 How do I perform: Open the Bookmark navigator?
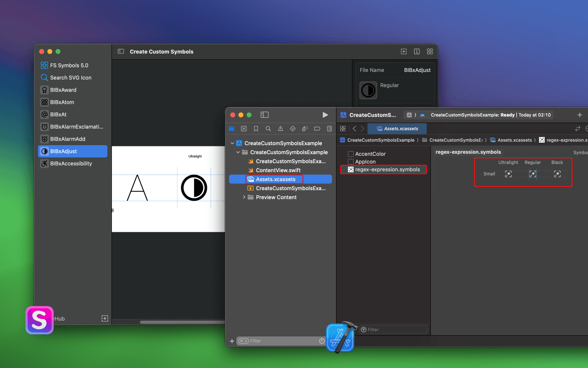256,128
